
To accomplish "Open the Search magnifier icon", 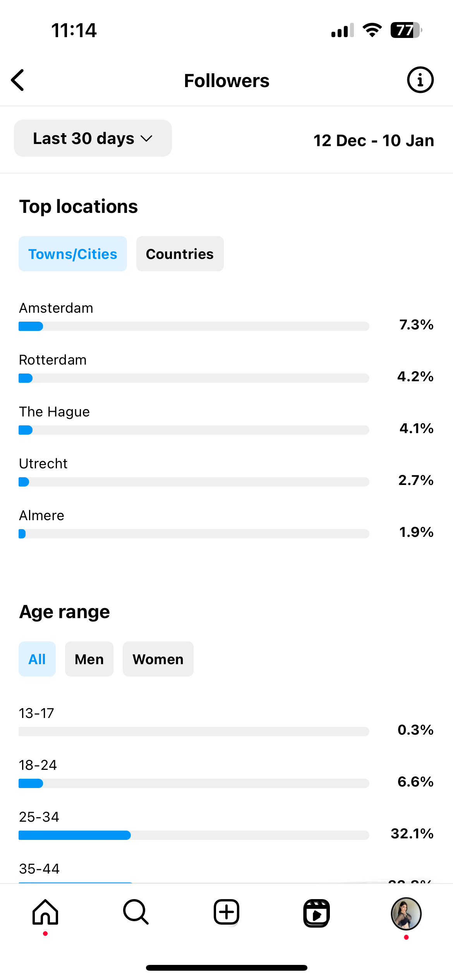I will click(136, 912).
